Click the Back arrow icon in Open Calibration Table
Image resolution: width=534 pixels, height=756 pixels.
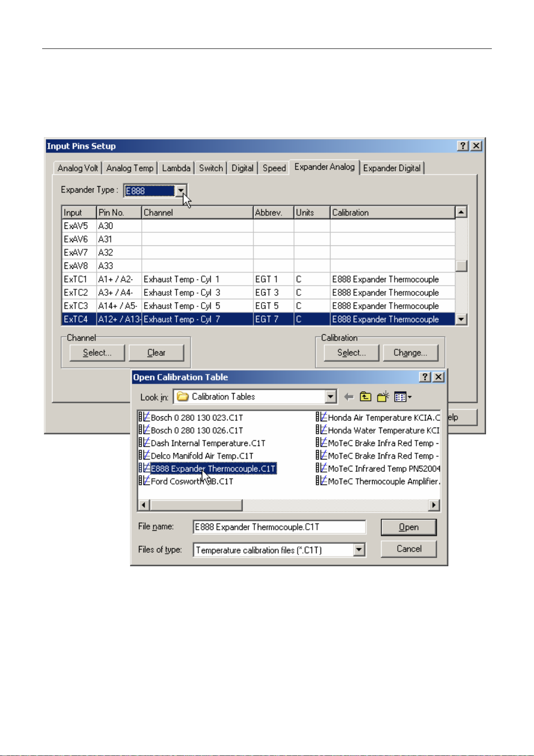(349, 397)
